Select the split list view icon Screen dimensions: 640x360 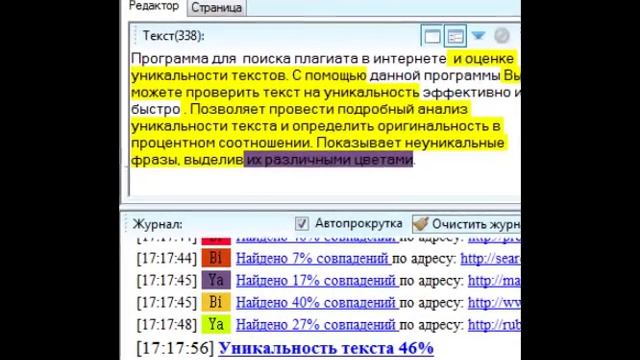(x=456, y=36)
